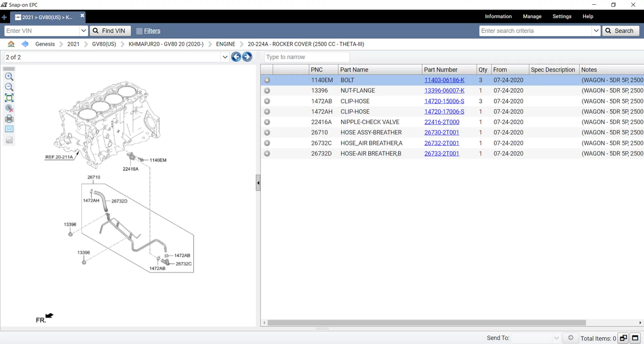644x344 pixels.
Task: Print the engine diagram
Action: tap(9, 119)
